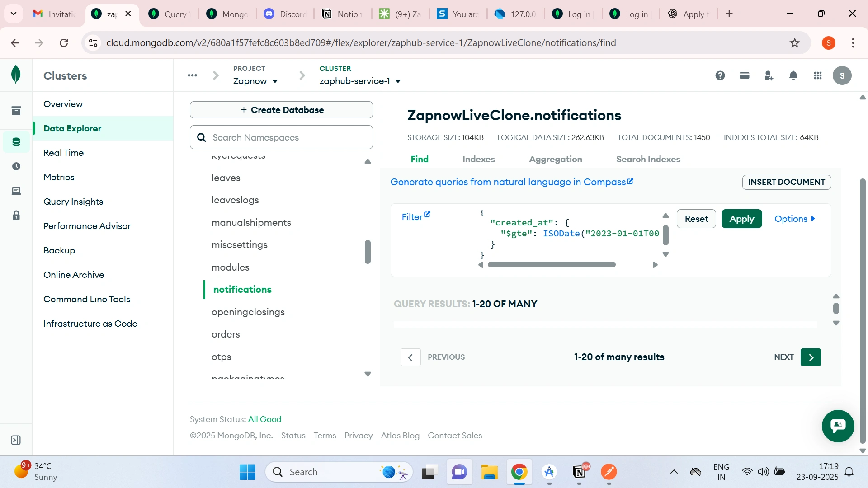
Task: Open the Generate queries in Compass link
Action: 512,182
